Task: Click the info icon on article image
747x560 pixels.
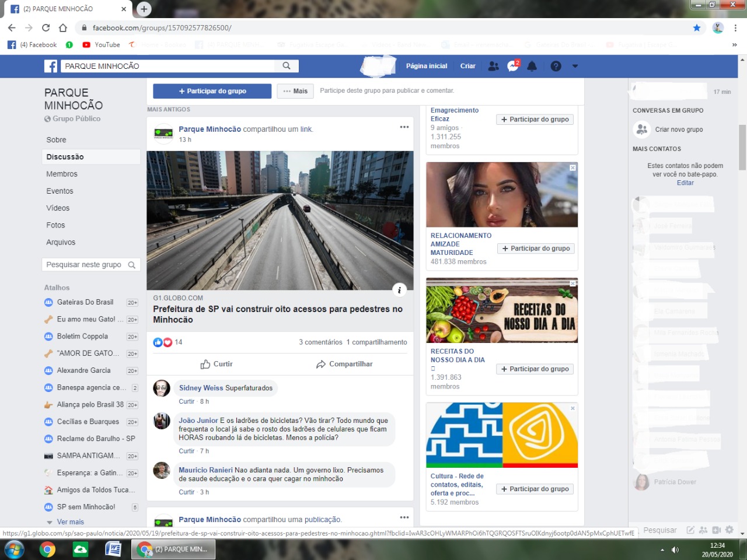Action: pyautogui.click(x=399, y=290)
